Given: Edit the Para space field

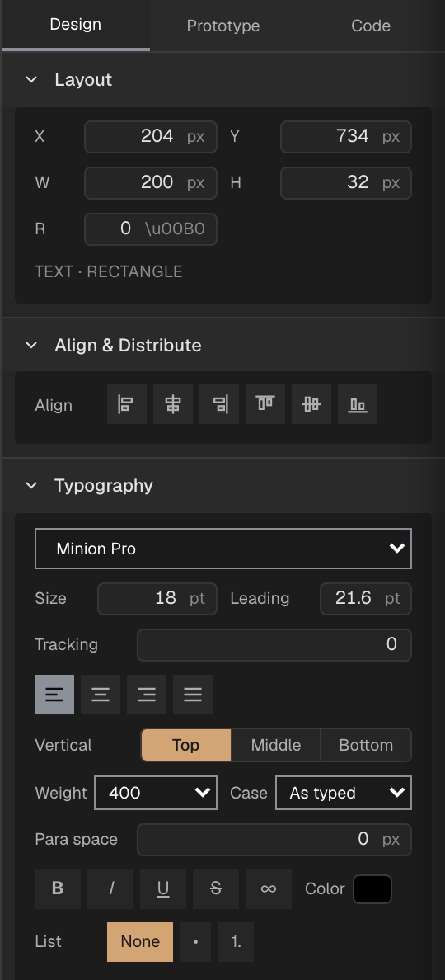Looking at the screenshot, I should (x=274, y=840).
